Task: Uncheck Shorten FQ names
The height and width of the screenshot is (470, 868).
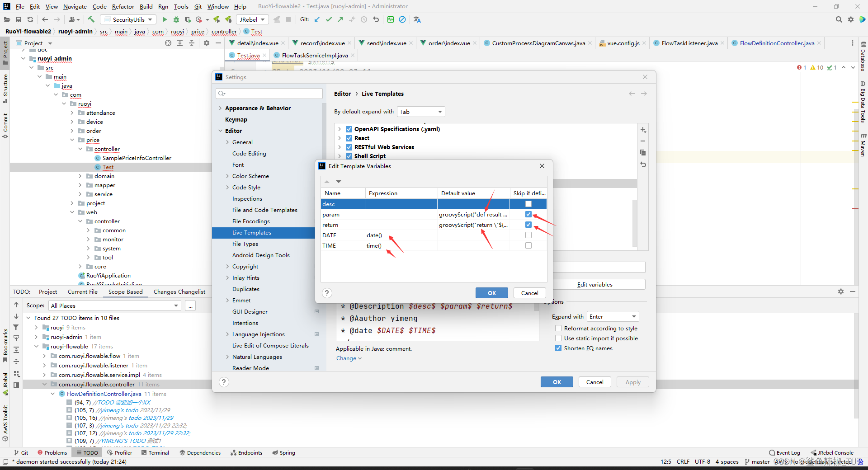Action: click(x=558, y=348)
